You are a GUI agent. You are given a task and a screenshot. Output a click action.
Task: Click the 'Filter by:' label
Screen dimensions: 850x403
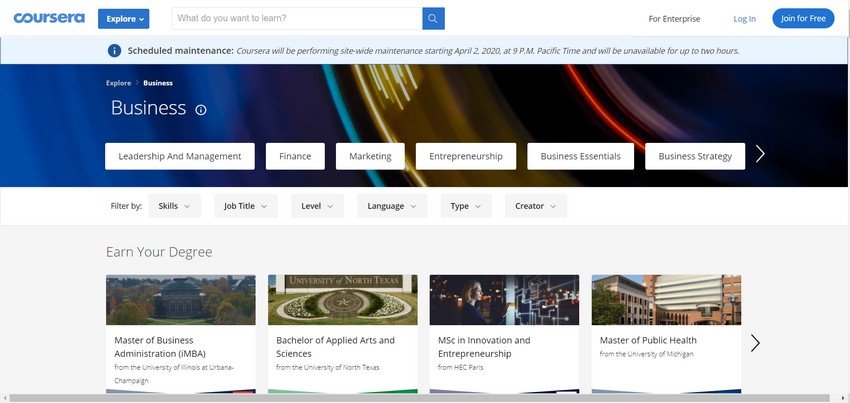[126, 206]
